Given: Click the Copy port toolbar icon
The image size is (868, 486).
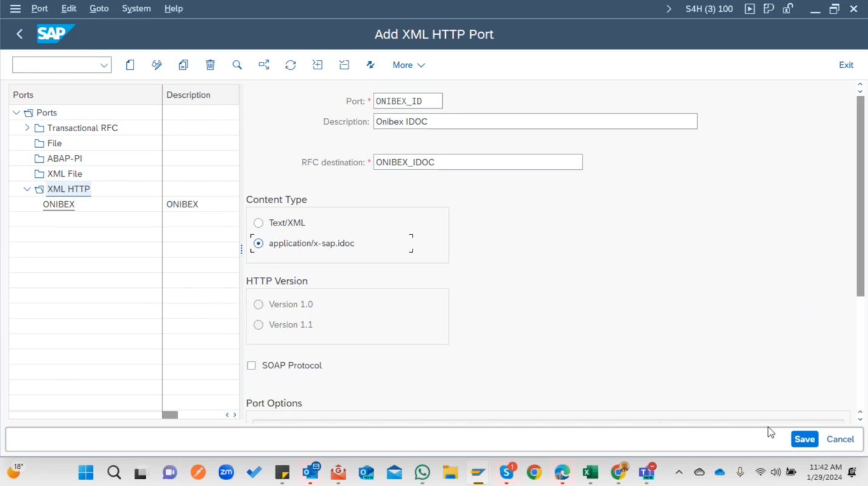Looking at the screenshot, I should (183, 65).
